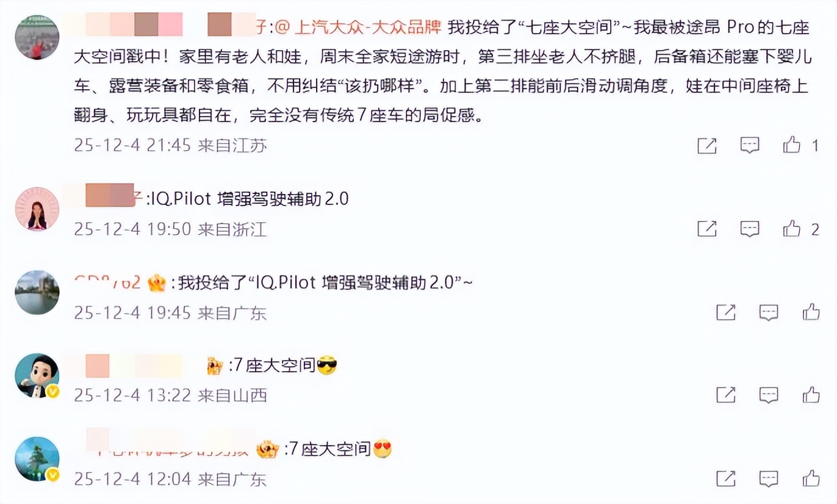Image resolution: width=837 pixels, height=504 pixels.
Task: Like the Guangdong comment posted at 12:04
Action: [x=811, y=478]
